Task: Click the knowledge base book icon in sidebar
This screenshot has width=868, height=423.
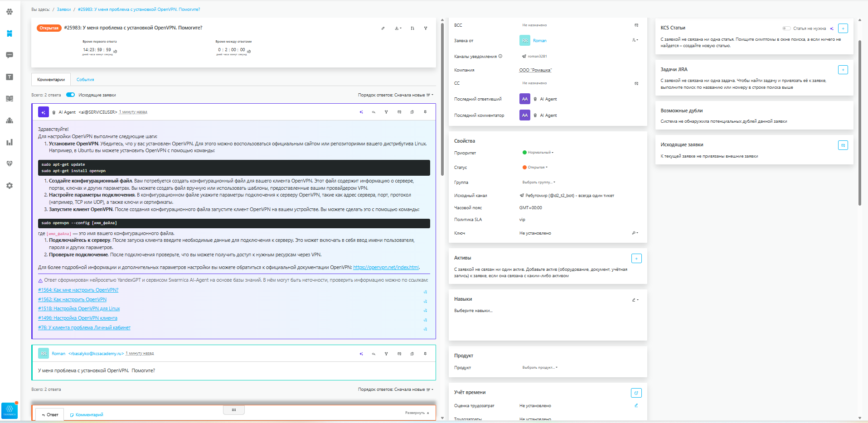Action: (x=10, y=99)
